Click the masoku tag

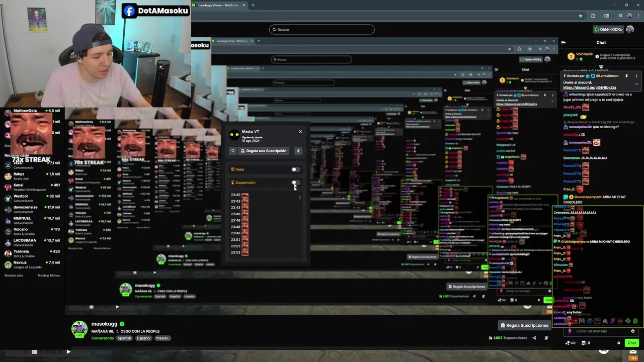click(163, 338)
